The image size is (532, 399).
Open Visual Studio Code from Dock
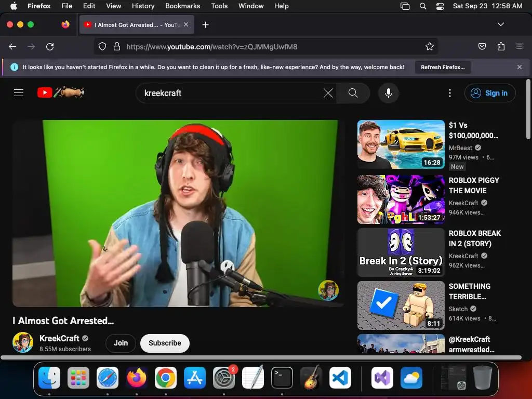coord(340,377)
